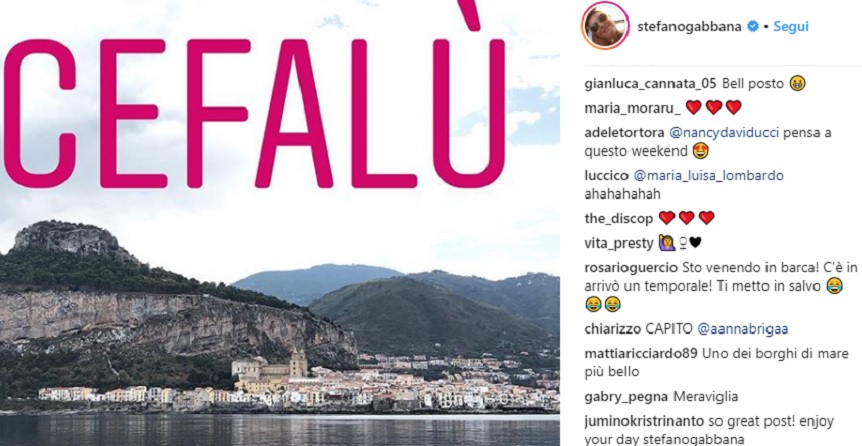Click the @aannabrigaa mention
The width and height of the screenshot is (862, 446).
point(742,329)
